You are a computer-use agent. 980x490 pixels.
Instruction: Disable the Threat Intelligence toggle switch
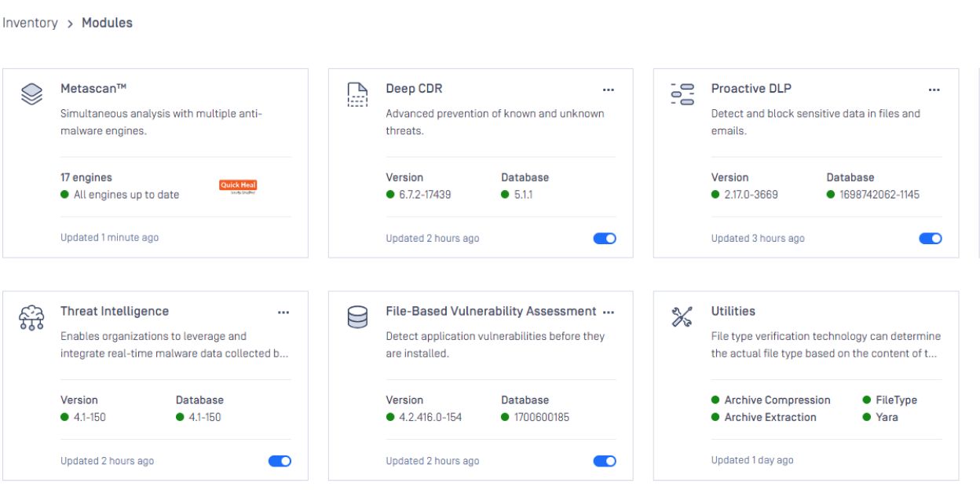coord(280,462)
